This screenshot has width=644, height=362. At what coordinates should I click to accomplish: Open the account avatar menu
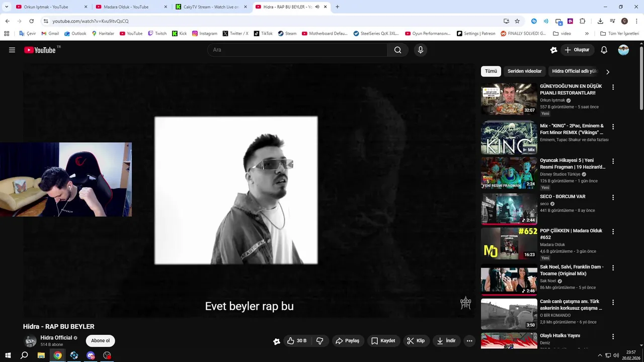(623, 50)
